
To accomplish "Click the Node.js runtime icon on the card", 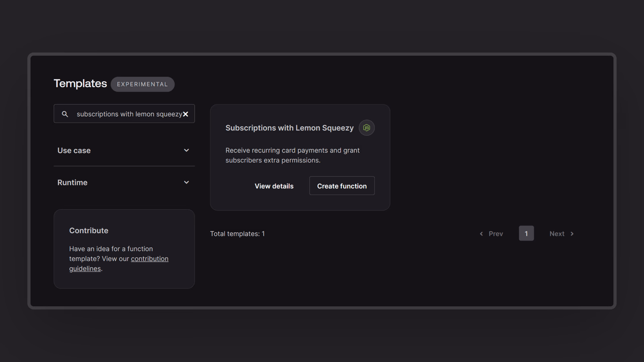I will point(367,128).
